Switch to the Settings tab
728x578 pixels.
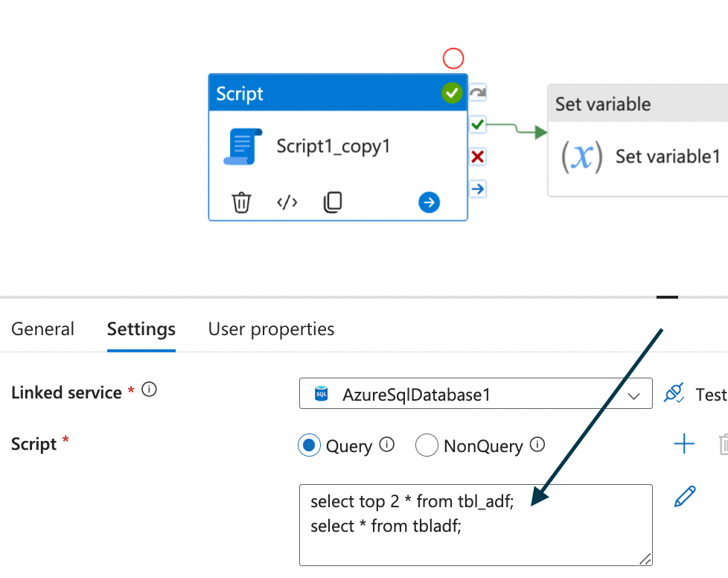pos(141,329)
